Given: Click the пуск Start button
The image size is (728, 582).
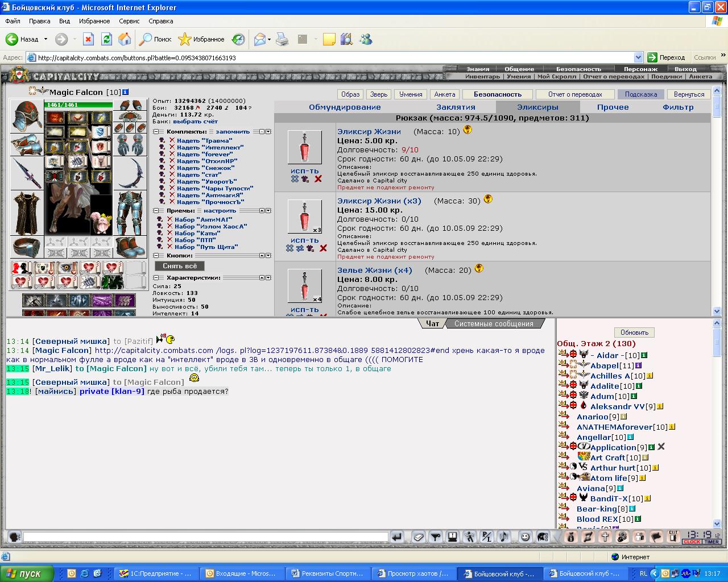Looking at the screenshot, I should (x=27, y=573).
